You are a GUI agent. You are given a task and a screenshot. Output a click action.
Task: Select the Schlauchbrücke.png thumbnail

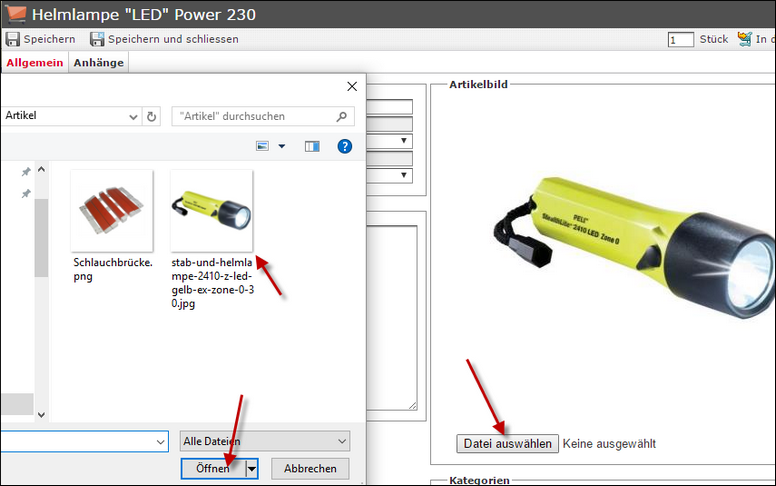point(111,211)
